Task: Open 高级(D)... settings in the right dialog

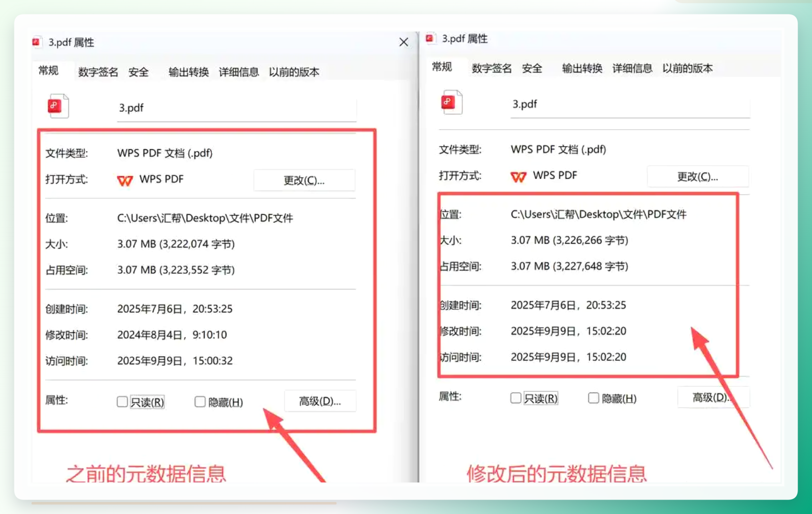Action: point(713,397)
